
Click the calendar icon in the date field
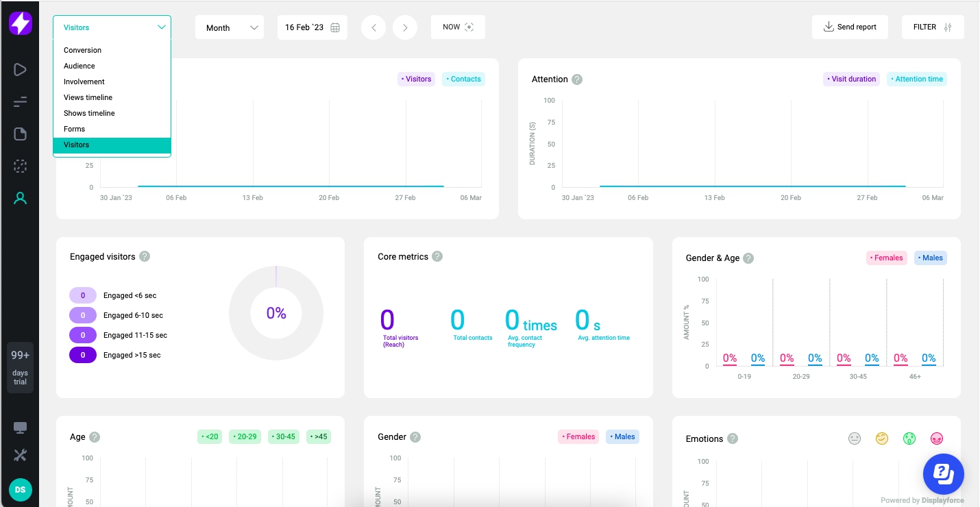335,27
